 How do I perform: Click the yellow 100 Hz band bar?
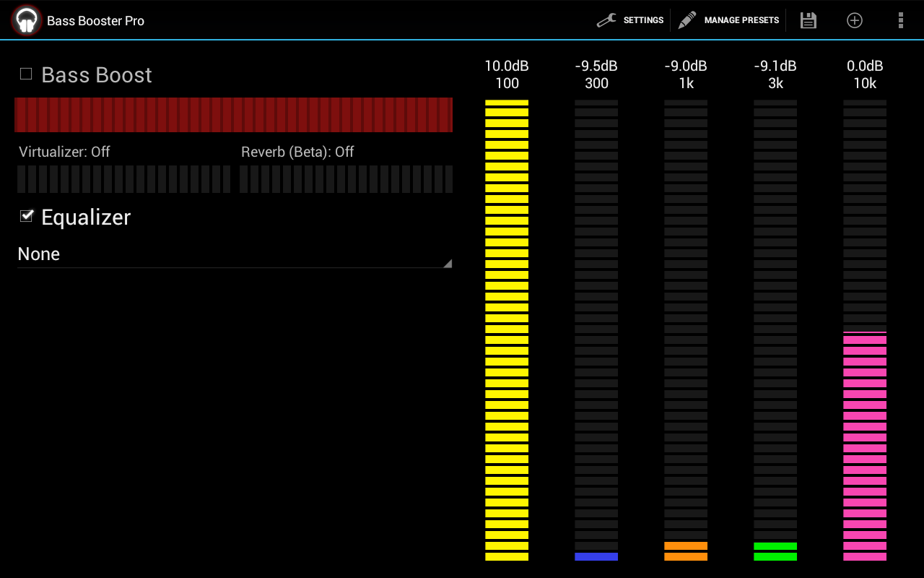pyautogui.click(x=507, y=329)
